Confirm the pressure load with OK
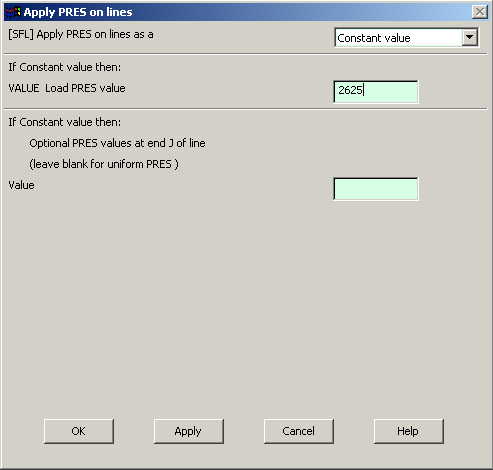The image size is (493, 470). pyautogui.click(x=79, y=431)
